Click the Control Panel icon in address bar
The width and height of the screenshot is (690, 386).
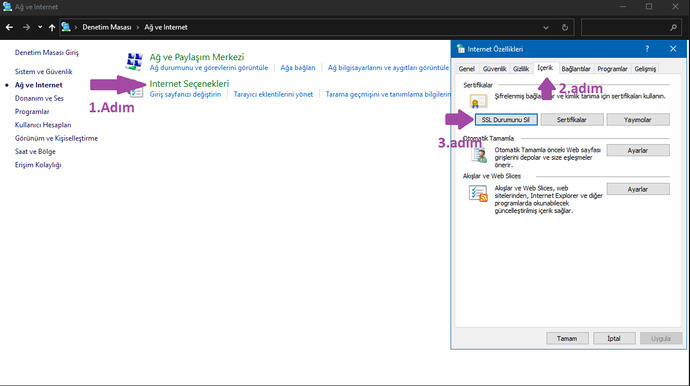tap(66, 27)
